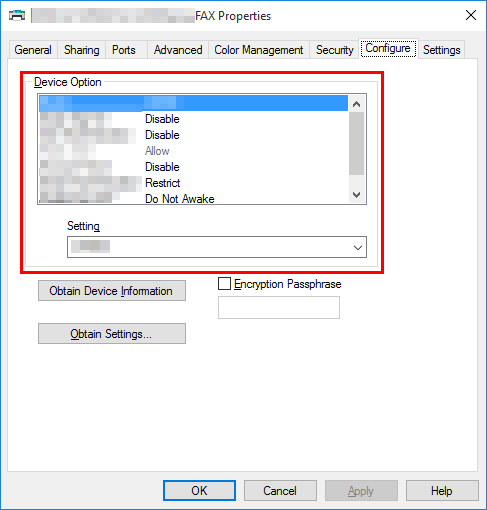Click the Device Option list scrollbar thumb
487x510 pixels.
[356, 143]
